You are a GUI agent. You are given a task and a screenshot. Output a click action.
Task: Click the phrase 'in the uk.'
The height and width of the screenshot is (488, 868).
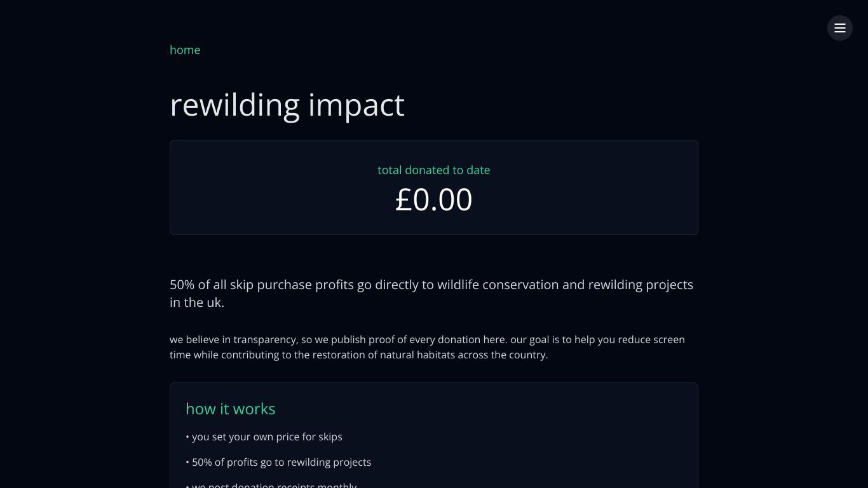197,302
